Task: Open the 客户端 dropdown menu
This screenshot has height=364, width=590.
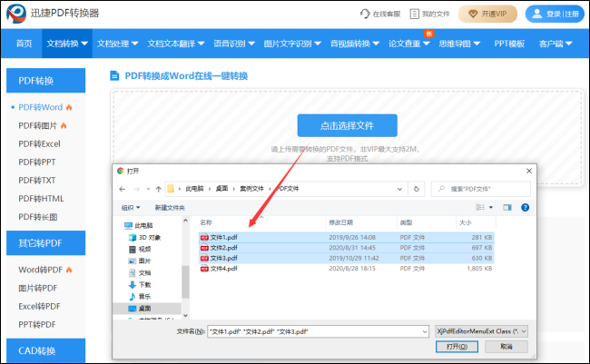Action: (x=556, y=44)
